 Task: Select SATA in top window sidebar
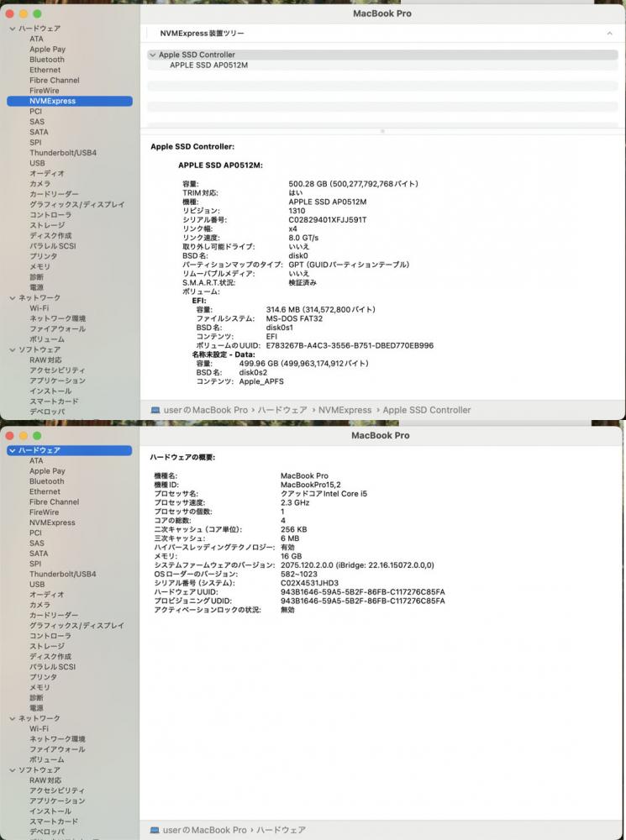pyautogui.click(x=39, y=132)
